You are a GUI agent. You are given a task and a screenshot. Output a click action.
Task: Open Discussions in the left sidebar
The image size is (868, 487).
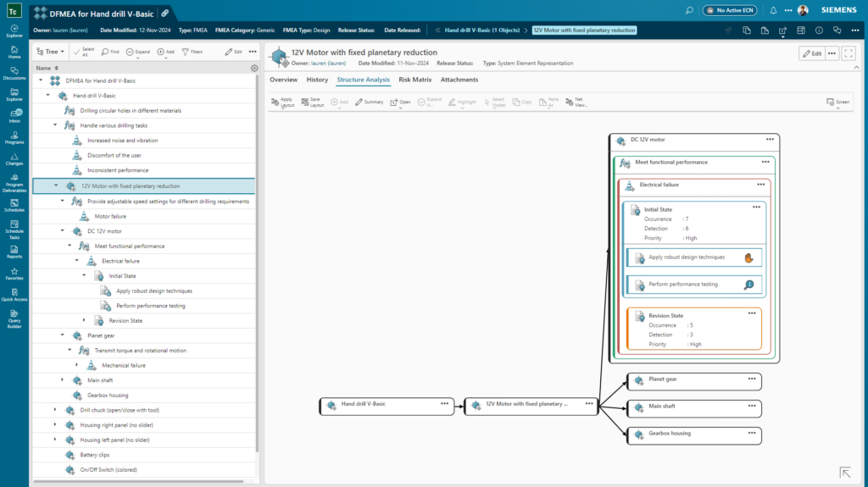pyautogui.click(x=14, y=75)
